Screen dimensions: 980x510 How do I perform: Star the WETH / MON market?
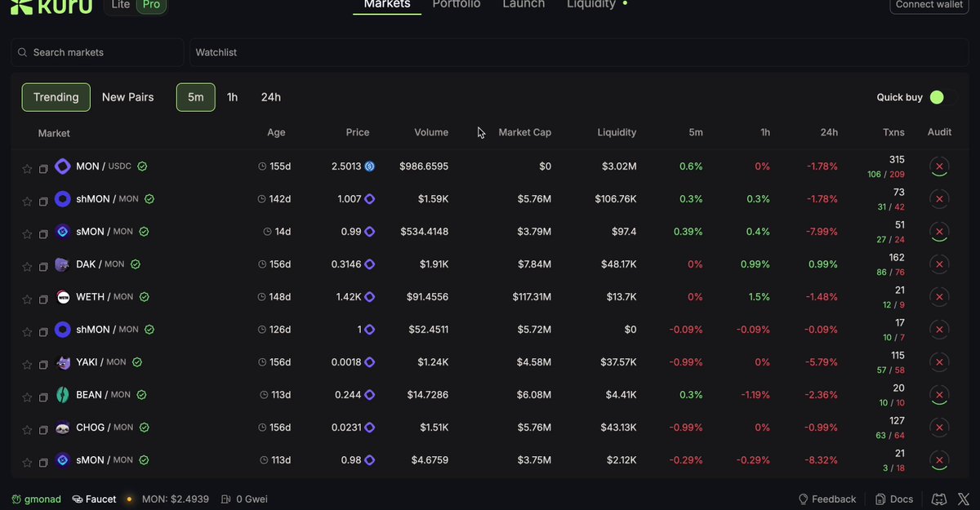click(x=27, y=298)
